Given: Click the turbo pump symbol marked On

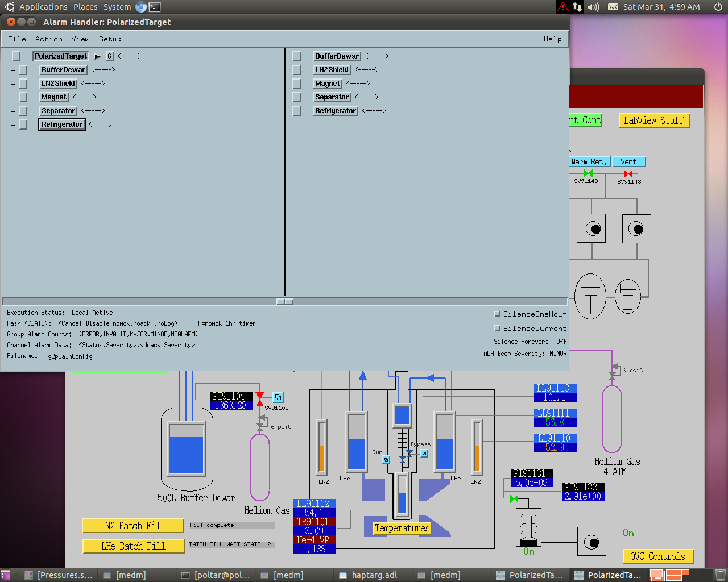Looking at the screenshot, I should coord(529,527).
